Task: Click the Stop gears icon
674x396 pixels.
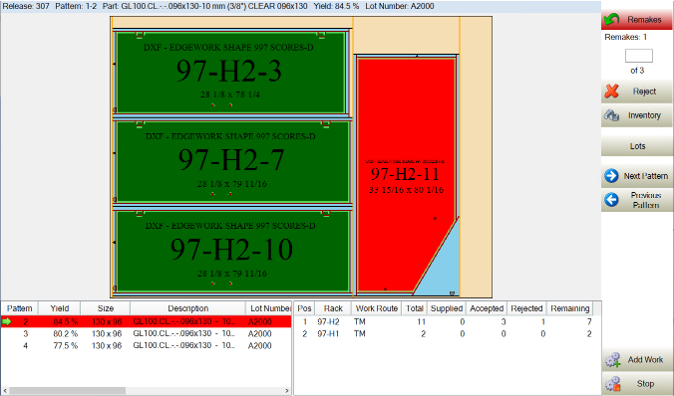Action: click(x=613, y=384)
